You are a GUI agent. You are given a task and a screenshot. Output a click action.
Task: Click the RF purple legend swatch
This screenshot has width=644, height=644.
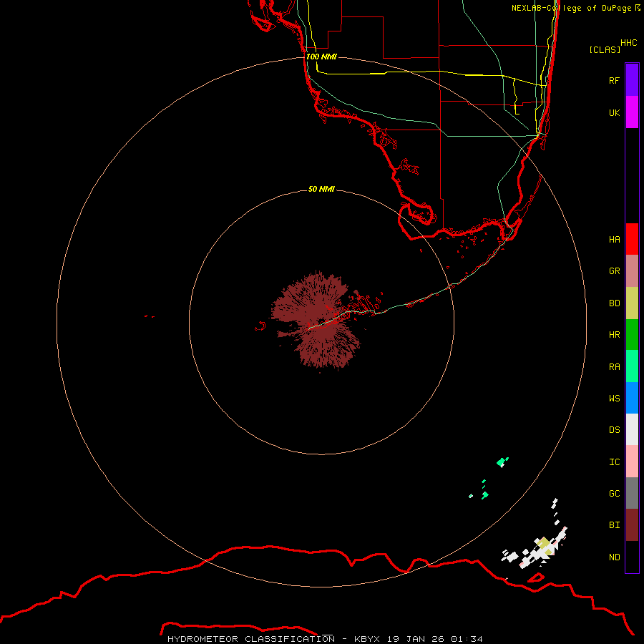click(x=632, y=80)
